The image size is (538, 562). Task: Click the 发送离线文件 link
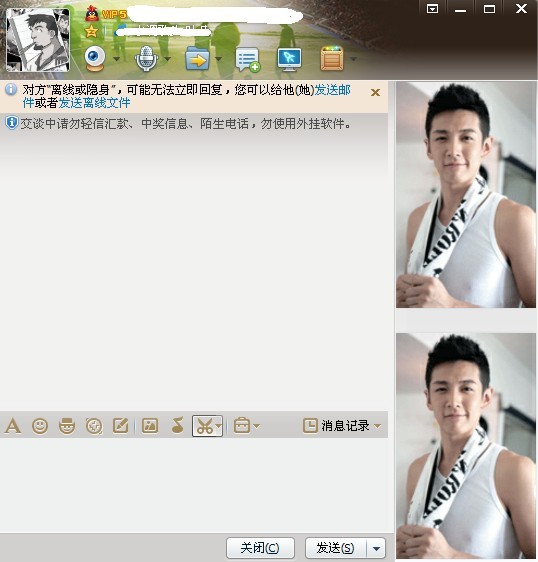[x=94, y=103]
